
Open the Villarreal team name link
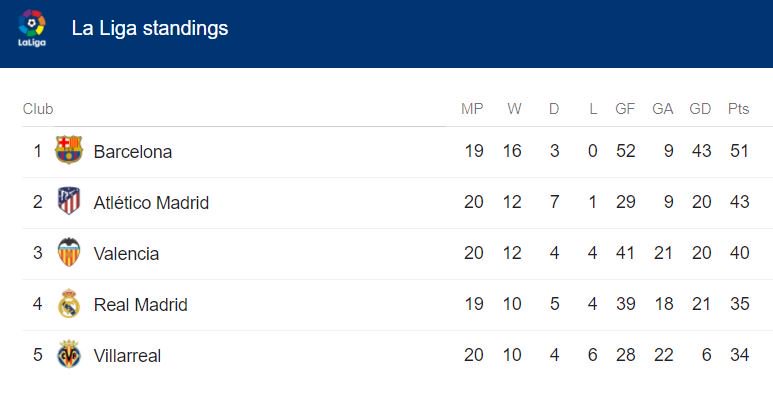(x=127, y=356)
